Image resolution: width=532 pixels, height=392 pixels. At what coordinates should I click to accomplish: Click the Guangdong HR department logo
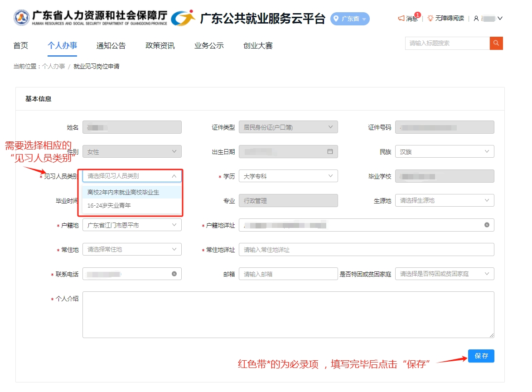click(21, 18)
